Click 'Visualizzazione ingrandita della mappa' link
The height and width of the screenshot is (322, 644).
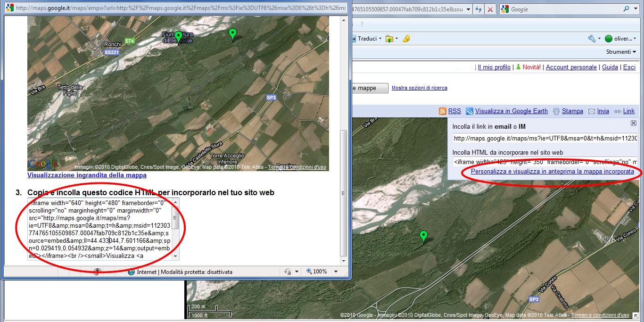(x=87, y=175)
